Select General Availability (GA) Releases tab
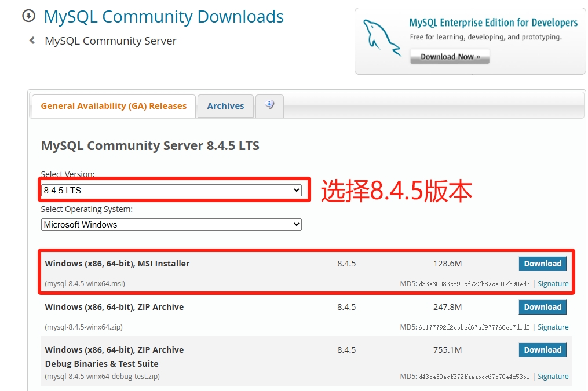The image size is (588, 391). [x=114, y=106]
